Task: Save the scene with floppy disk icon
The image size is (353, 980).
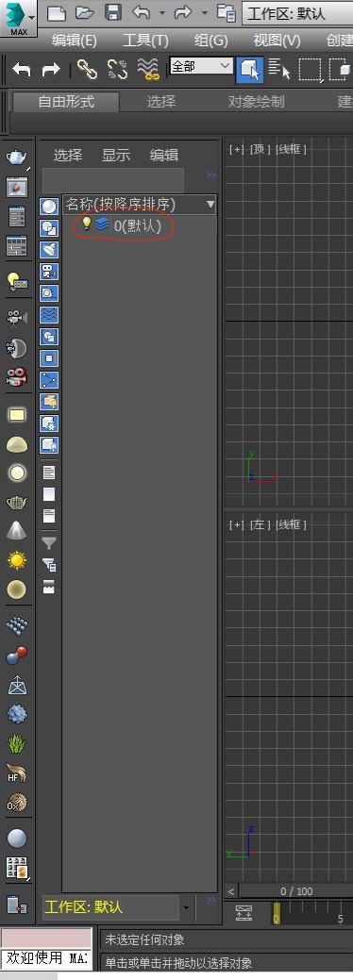Action: pyautogui.click(x=112, y=12)
